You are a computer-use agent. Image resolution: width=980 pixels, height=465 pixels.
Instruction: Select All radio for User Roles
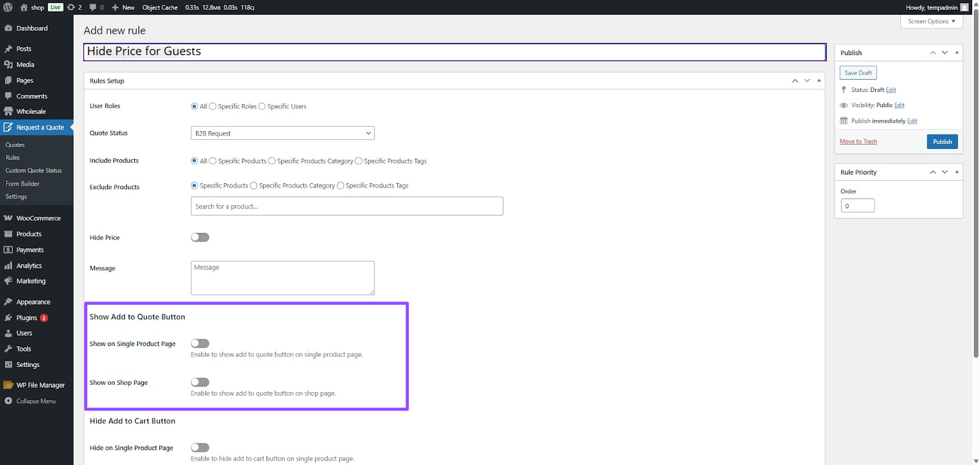coord(195,107)
